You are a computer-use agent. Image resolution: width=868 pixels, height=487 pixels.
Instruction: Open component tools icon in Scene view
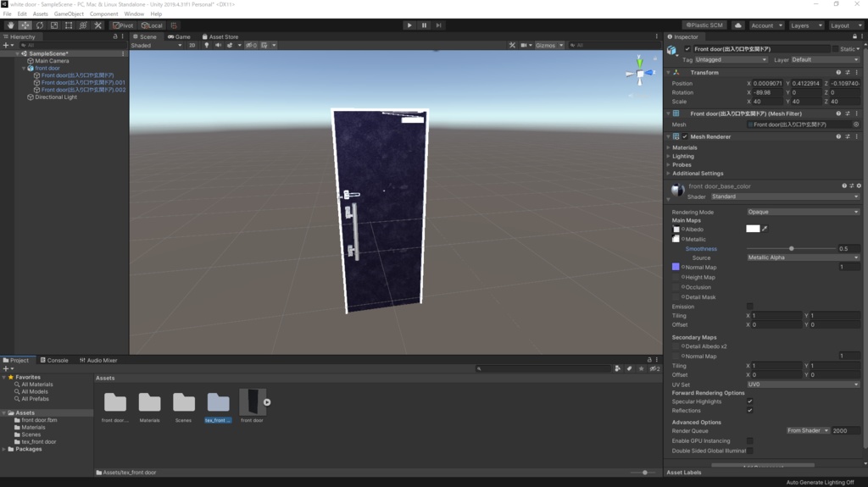click(512, 46)
